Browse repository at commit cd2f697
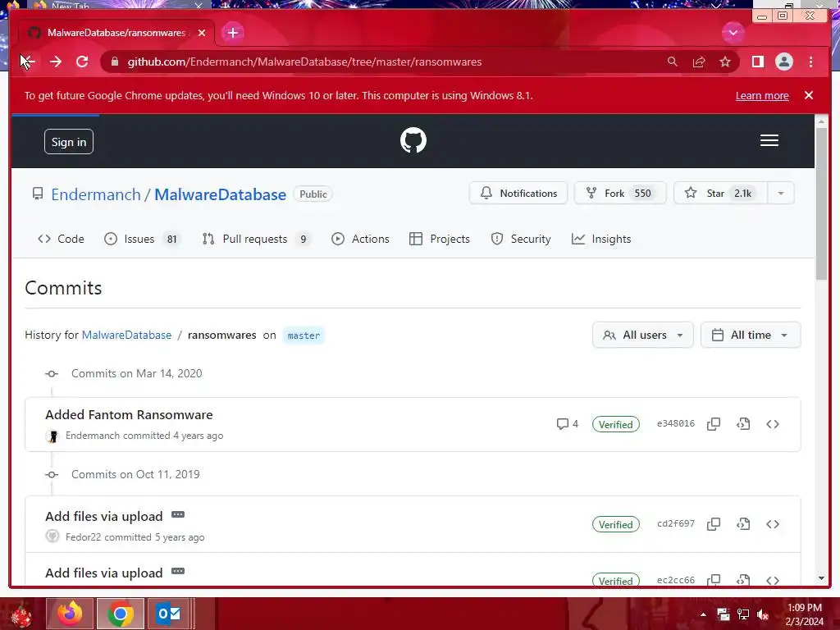The image size is (840, 630). 772,524
